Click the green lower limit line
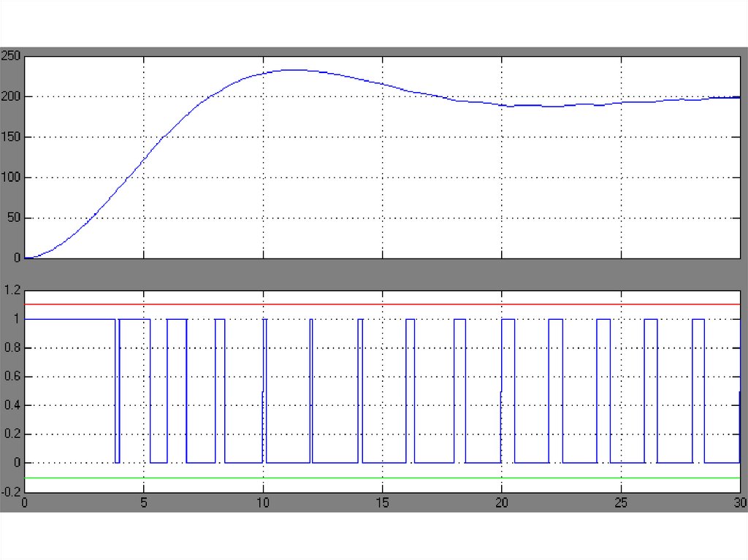 pos(380,477)
